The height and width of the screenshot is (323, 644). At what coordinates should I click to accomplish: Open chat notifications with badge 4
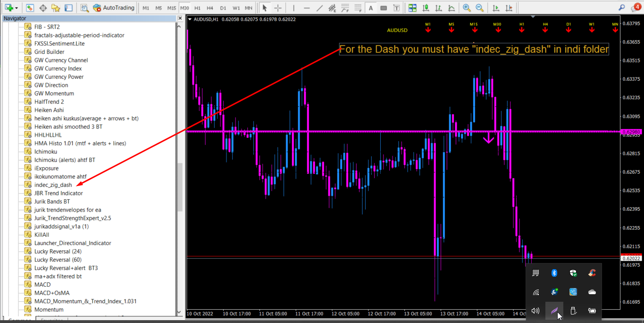click(636, 8)
